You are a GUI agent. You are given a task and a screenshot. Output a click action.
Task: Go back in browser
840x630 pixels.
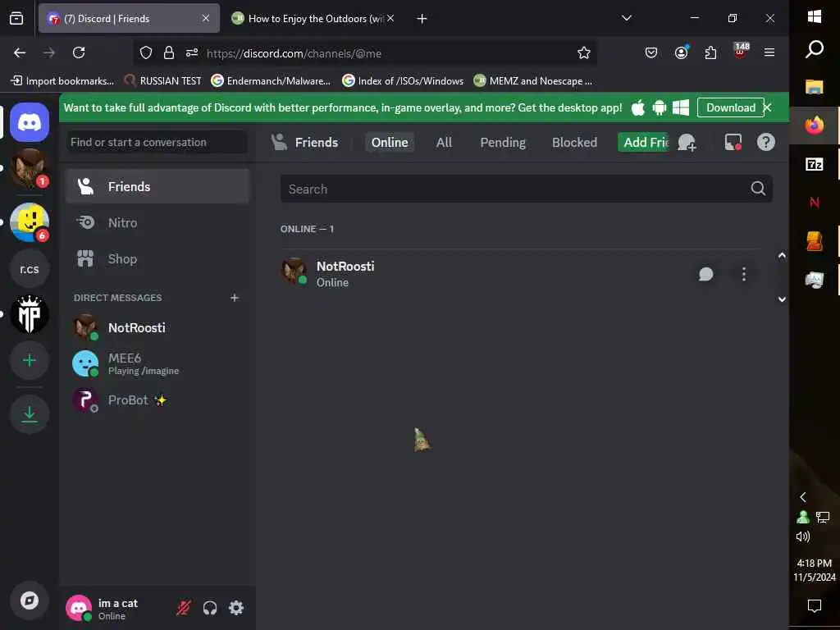coord(20,52)
